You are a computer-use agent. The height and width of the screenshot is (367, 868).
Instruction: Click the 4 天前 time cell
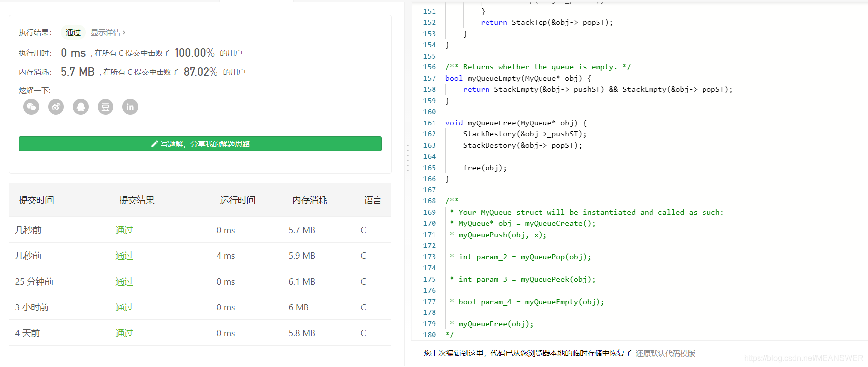tap(27, 333)
